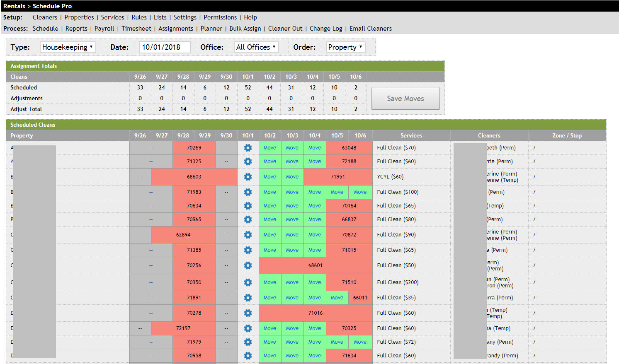Open the Type dropdown showing Housekeeping

point(67,47)
